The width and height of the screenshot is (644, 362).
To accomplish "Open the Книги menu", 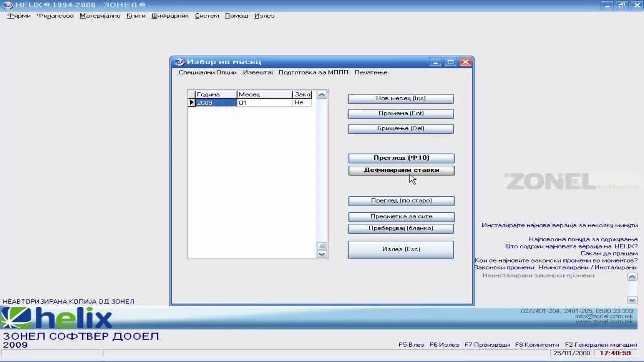I will click(x=136, y=16).
